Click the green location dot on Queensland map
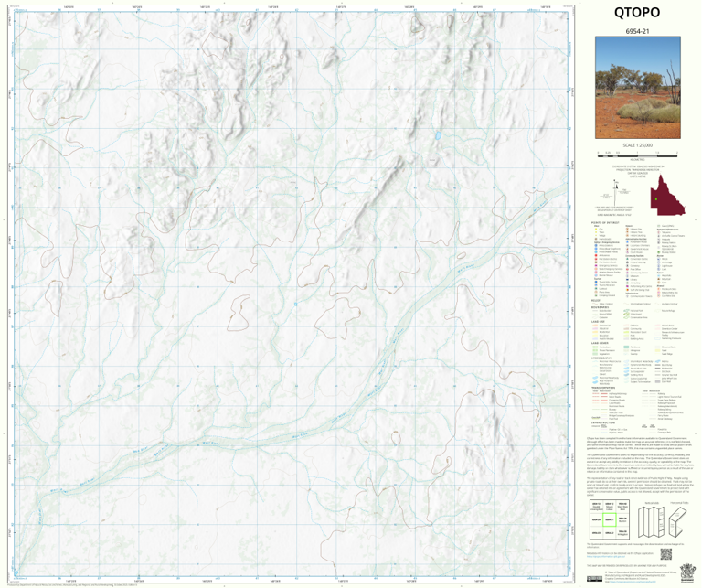Viewport: 702px width, 588px height. point(656,199)
